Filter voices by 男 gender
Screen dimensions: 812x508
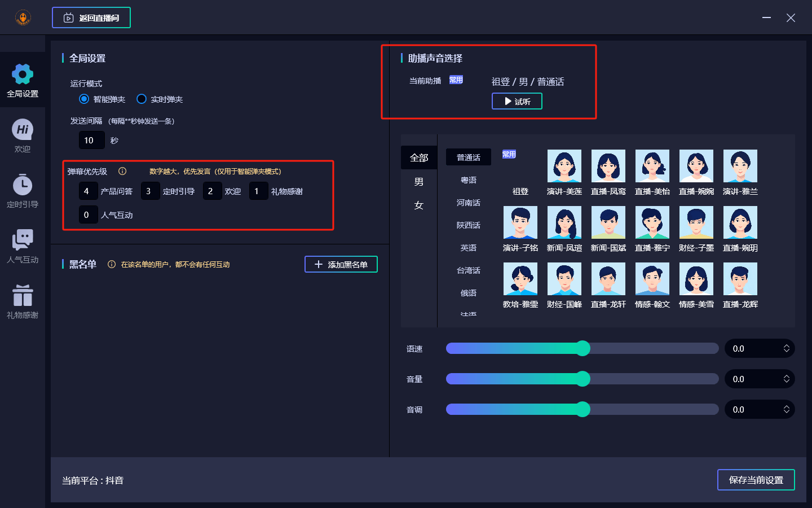tap(419, 182)
